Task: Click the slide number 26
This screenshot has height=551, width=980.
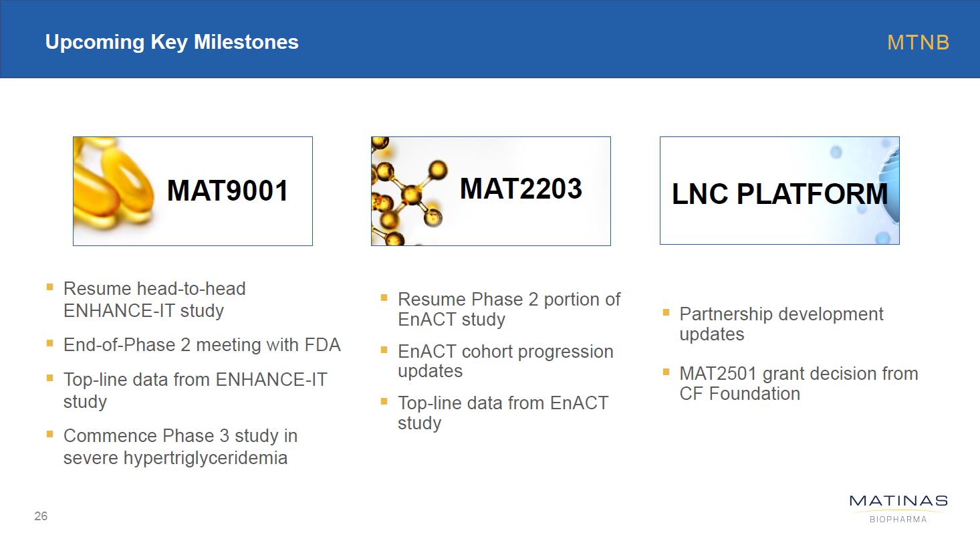Action: pos(41,516)
